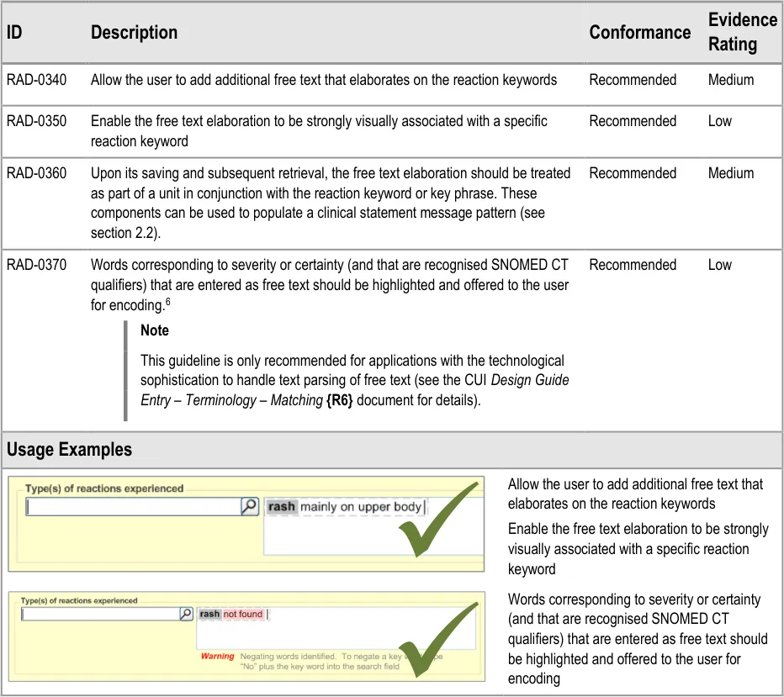Viewport: 784px width, 697px height.
Task: Click the magnifier icon in the upper reactions example
Action: pyautogui.click(x=249, y=506)
